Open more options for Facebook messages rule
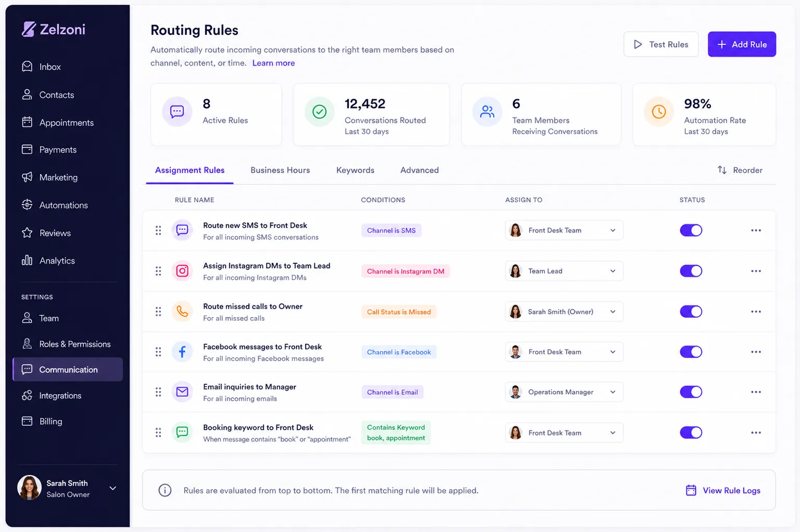The width and height of the screenshot is (800, 532). 756,352
